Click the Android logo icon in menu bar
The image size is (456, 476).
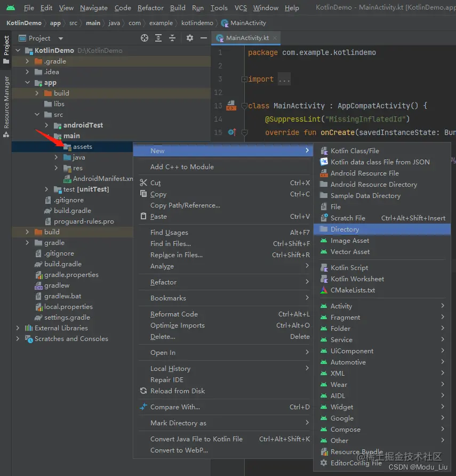tap(11, 7)
